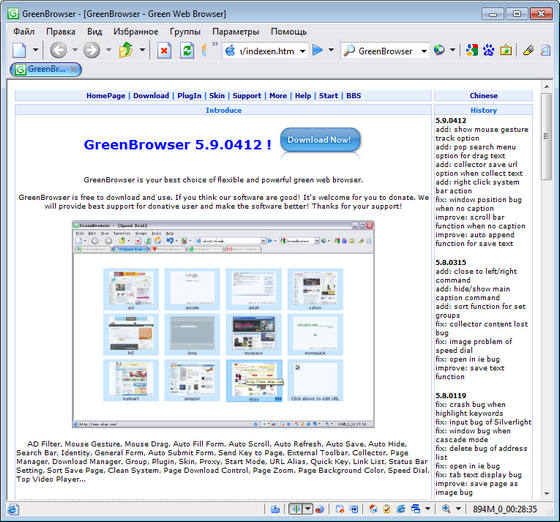
Task: Click the Download Now! button
Action: [x=320, y=140]
